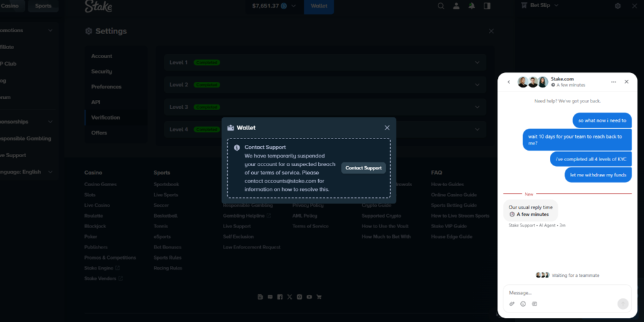Screen dimensions: 644x322
Task: Click the user profile icon in header
Action: [457, 6]
